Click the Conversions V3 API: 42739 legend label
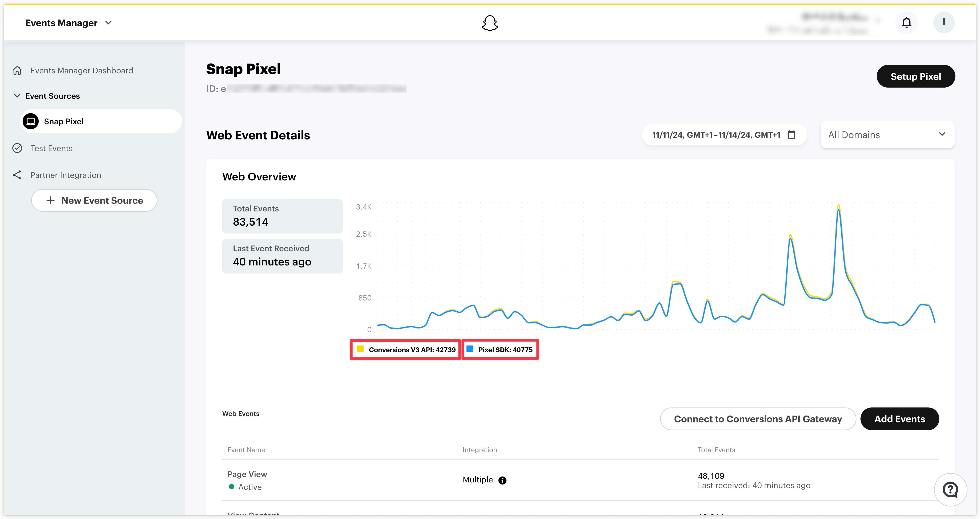The image size is (980, 519). coord(412,350)
